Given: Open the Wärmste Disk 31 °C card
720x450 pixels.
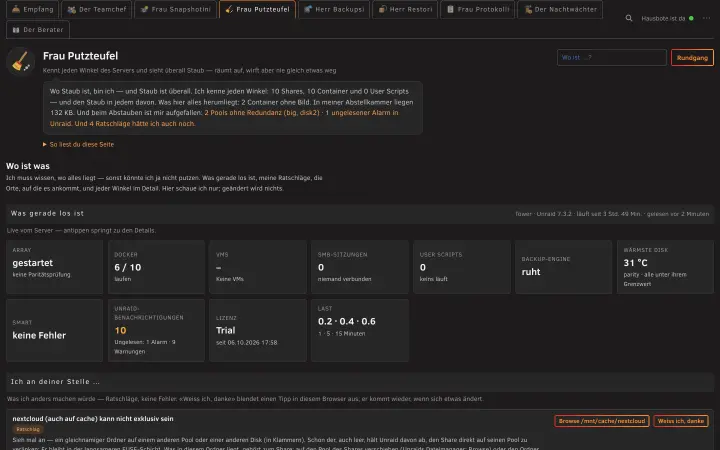Looking at the screenshot, I should (665, 267).
